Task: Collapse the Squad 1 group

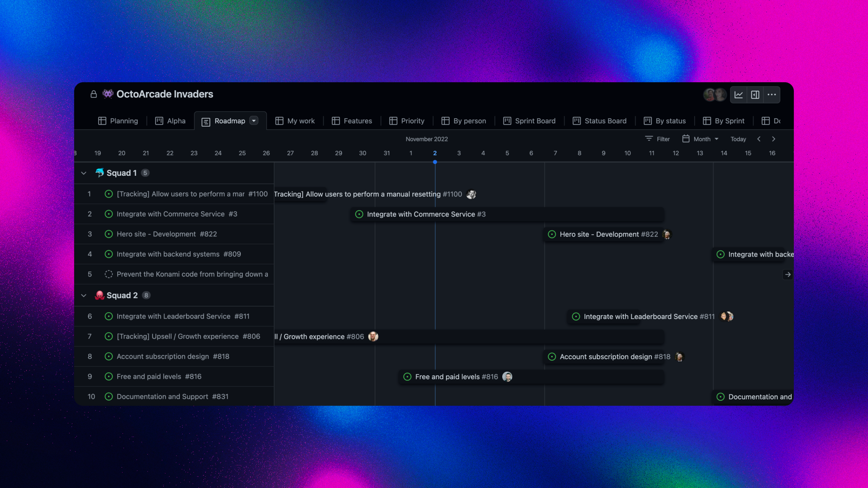Action: pyautogui.click(x=83, y=173)
